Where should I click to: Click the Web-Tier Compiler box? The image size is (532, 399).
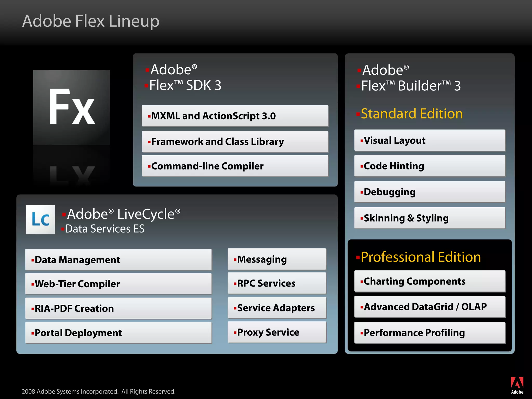[x=118, y=284]
